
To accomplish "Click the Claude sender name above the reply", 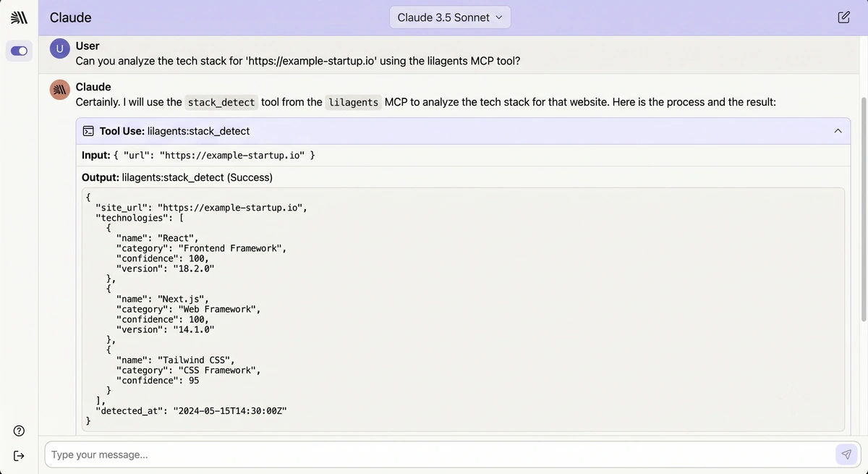I will coord(93,87).
